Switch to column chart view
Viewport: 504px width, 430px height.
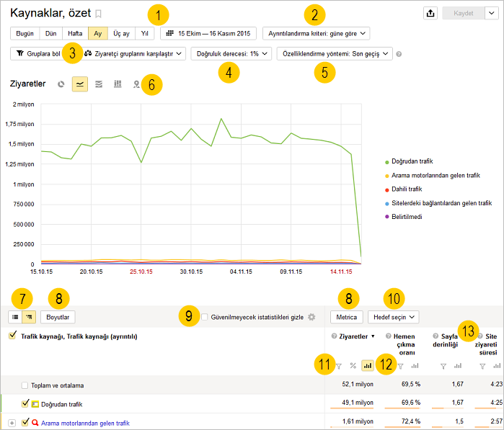coord(118,84)
